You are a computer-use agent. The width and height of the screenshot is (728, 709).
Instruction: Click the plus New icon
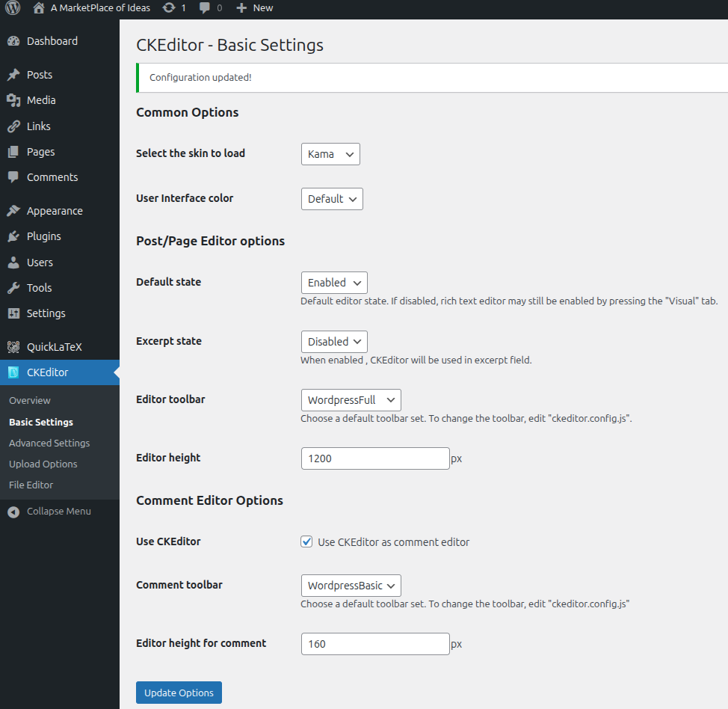click(x=241, y=8)
